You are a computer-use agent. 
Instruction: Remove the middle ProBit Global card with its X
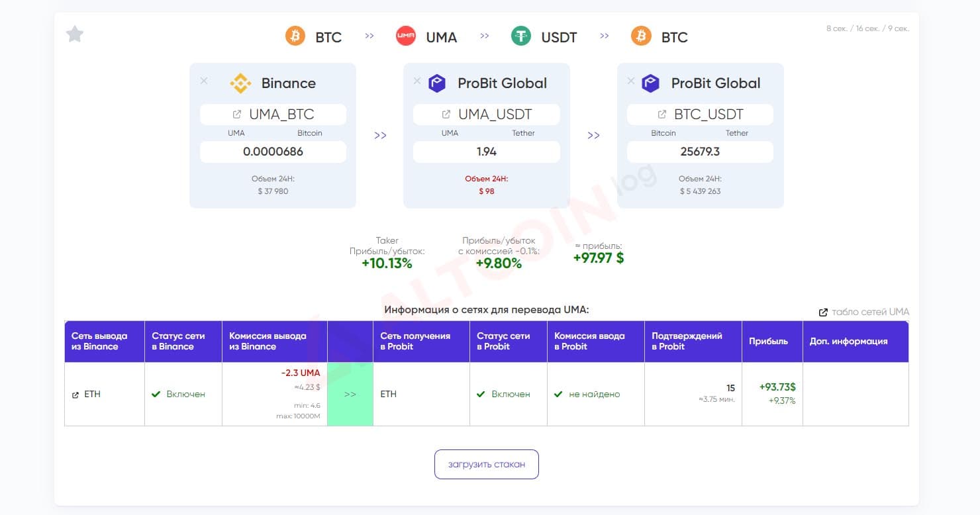pyautogui.click(x=417, y=81)
